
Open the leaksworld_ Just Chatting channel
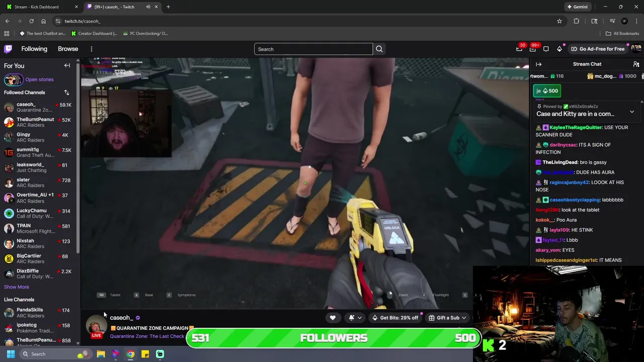coord(38,168)
